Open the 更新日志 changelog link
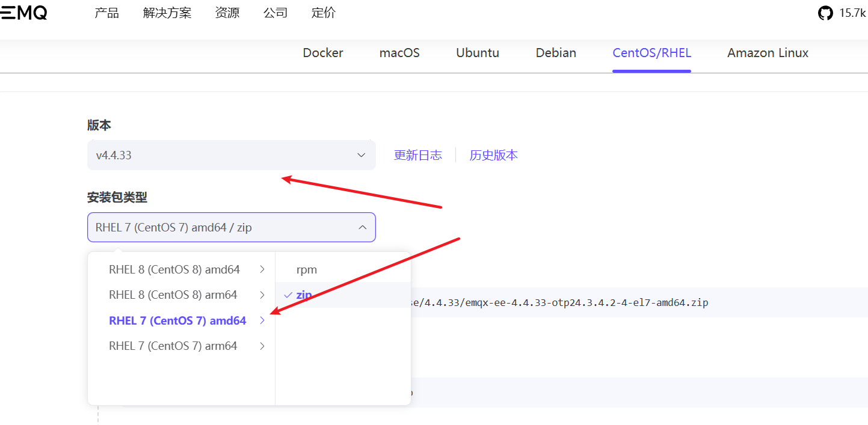The image size is (868, 425). coord(418,155)
